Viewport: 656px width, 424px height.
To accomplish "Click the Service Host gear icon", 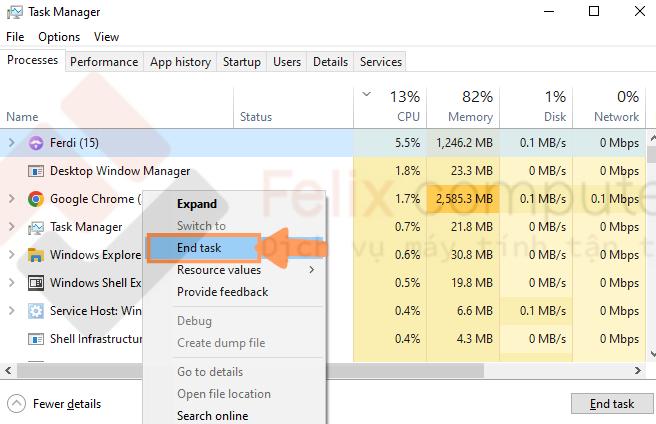I will 35,311.
